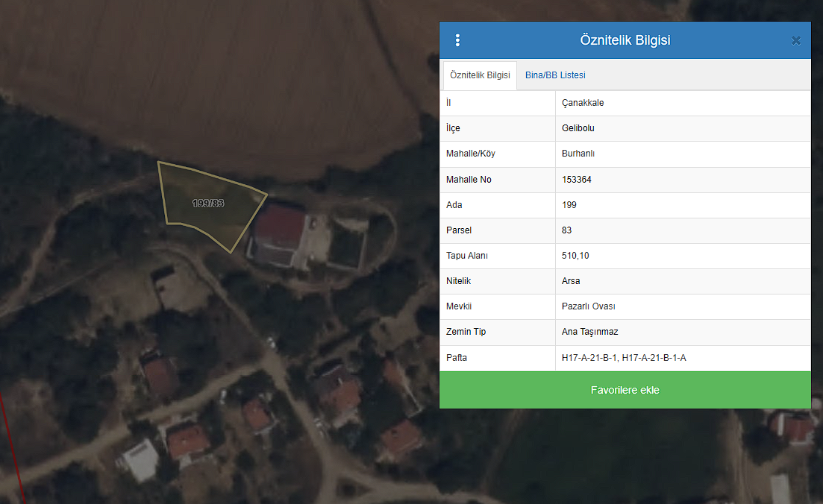Click the Tapu Alanı value 510,10

point(575,256)
